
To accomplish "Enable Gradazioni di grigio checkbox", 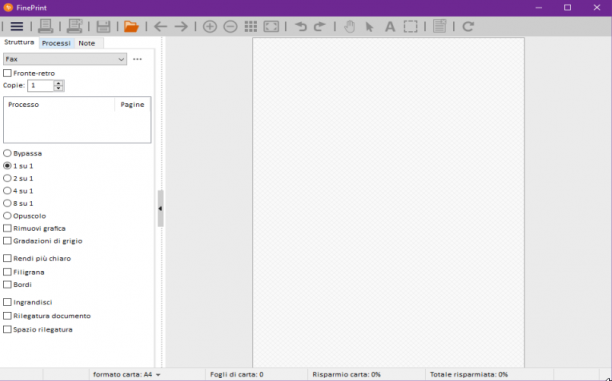I will coord(7,240).
